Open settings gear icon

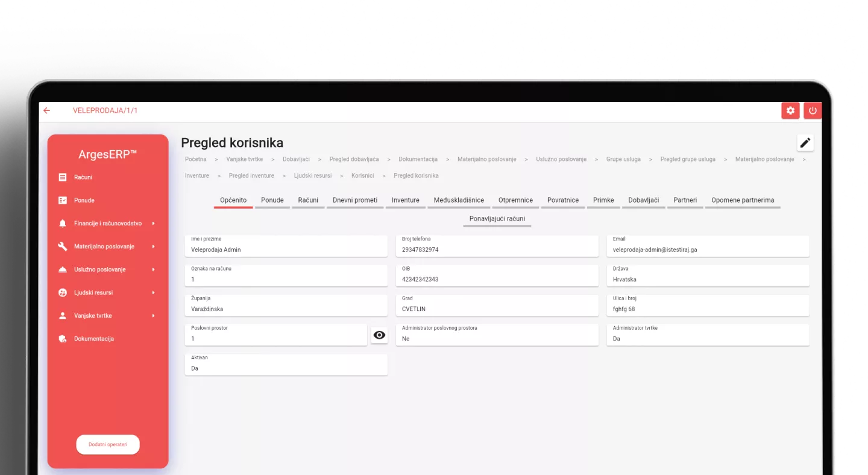point(790,111)
